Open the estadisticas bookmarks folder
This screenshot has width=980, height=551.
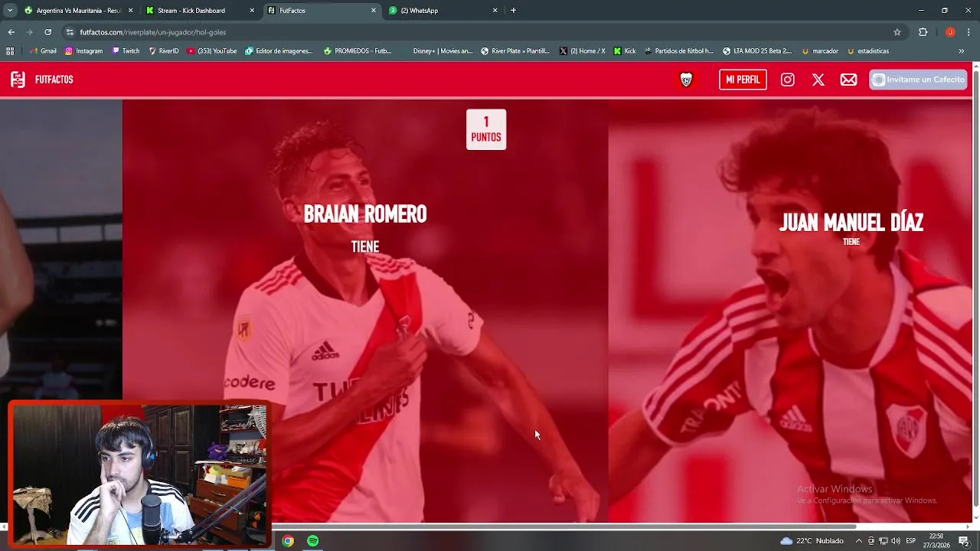(x=867, y=51)
